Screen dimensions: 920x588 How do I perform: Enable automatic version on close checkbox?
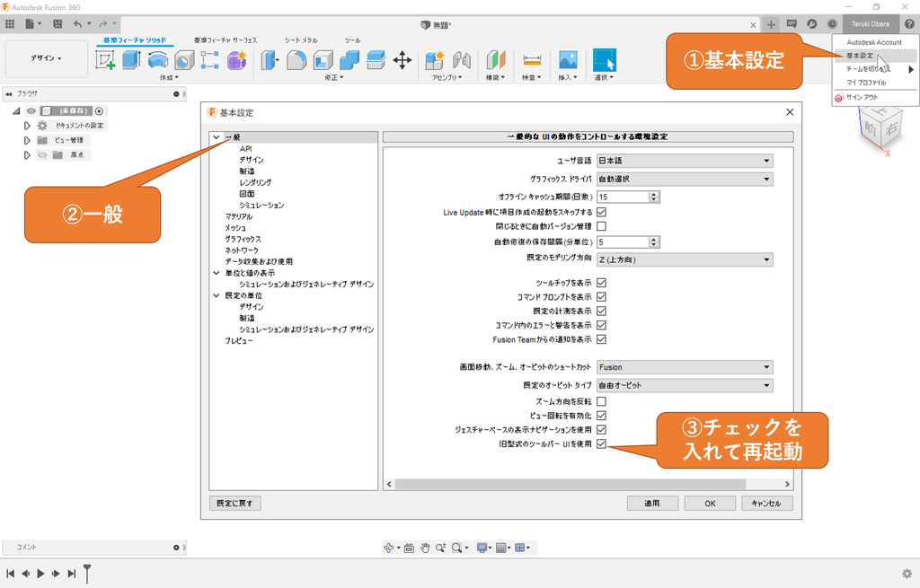[x=601, y=226]
